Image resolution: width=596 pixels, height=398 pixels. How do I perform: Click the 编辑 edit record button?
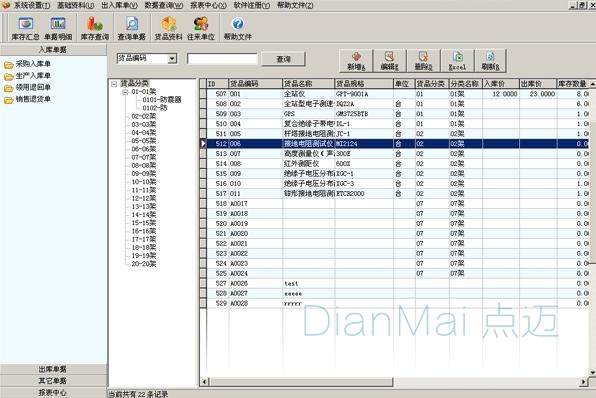(x=390, y=61)
